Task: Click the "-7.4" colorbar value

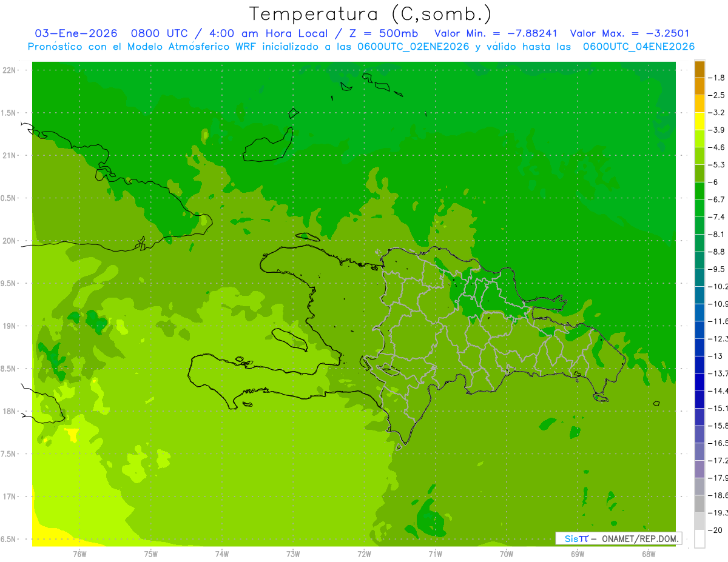Action: pos(716,217)
